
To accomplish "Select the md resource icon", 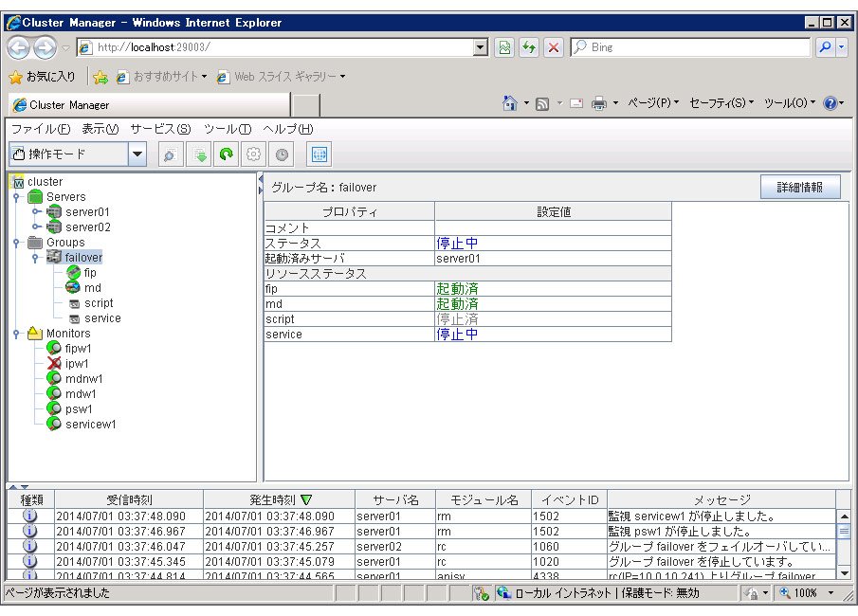I will click(73, 288).
